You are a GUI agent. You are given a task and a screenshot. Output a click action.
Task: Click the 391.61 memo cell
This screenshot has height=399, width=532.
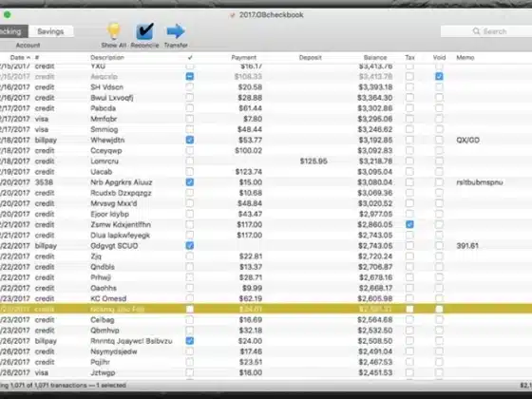point(467,246)
